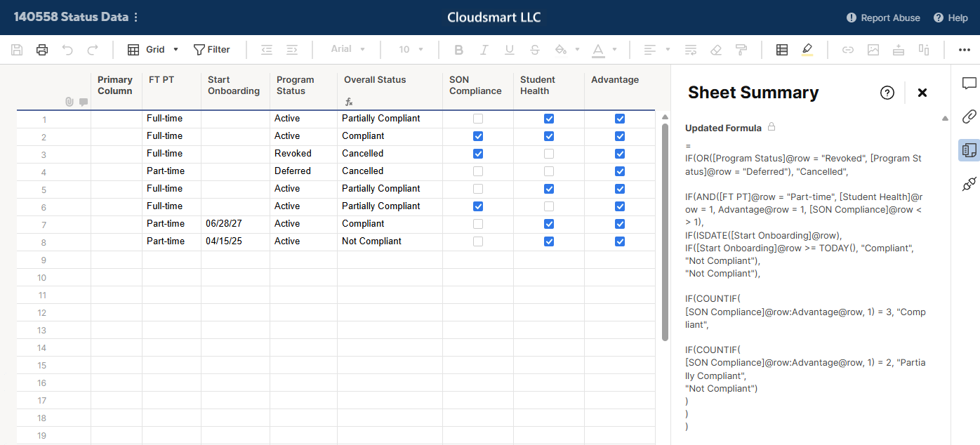Click the Sheet Summary help icon
The image size is (980, 445).
point(887,93)
